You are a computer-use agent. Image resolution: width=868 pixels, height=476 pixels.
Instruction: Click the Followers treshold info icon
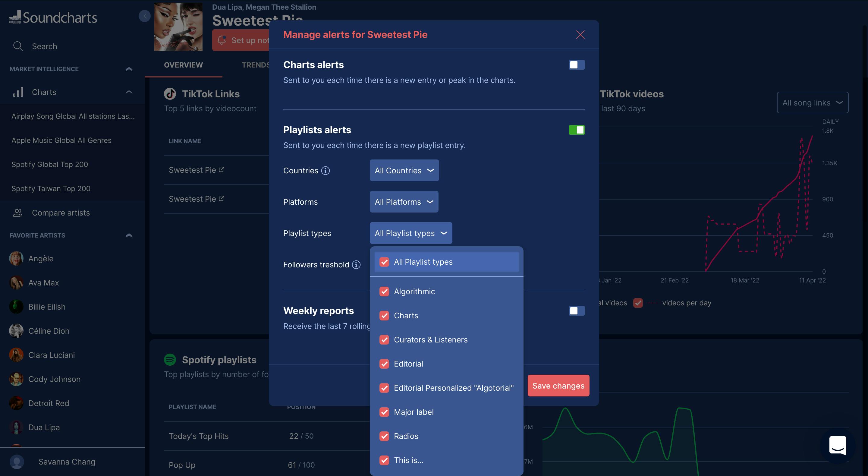coord(356,265)
